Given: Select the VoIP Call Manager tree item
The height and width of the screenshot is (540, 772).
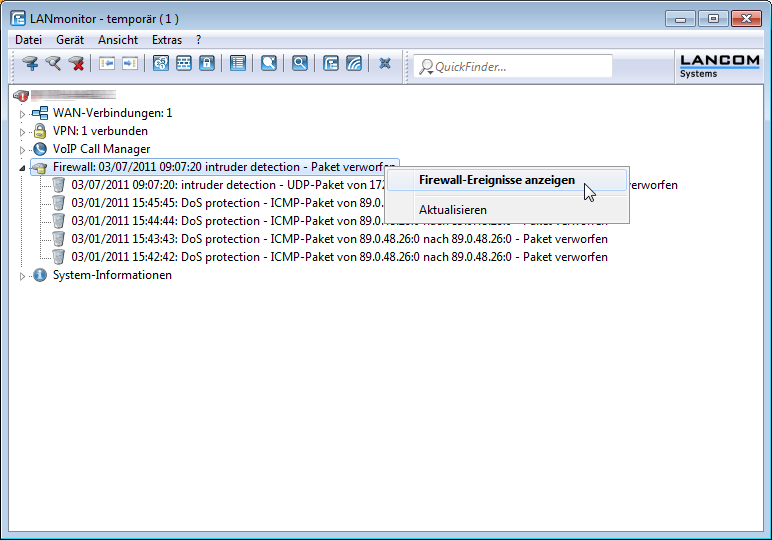Looking at the screenshot, I should [101, 149].
